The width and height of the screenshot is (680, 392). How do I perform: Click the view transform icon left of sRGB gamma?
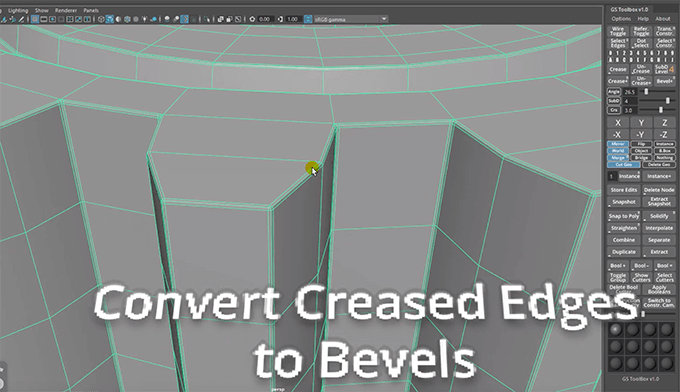[x=308, y=19]
